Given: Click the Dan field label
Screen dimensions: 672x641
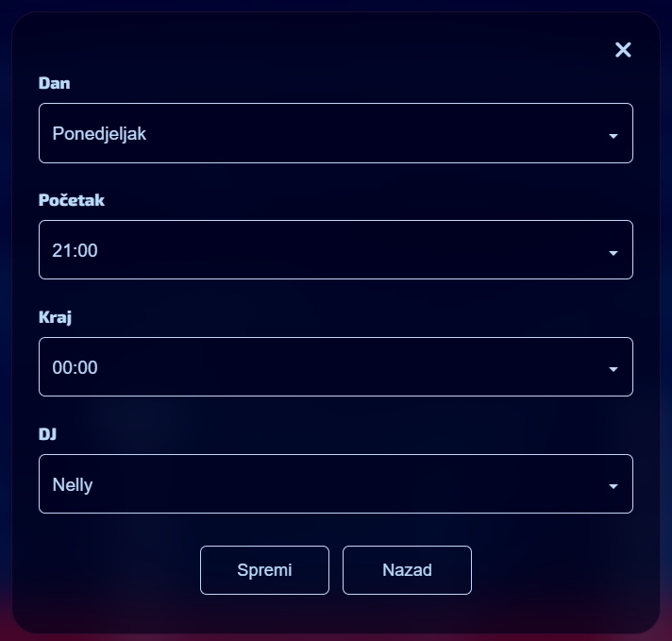Looking at the screenshot, I should coord(55,83).
